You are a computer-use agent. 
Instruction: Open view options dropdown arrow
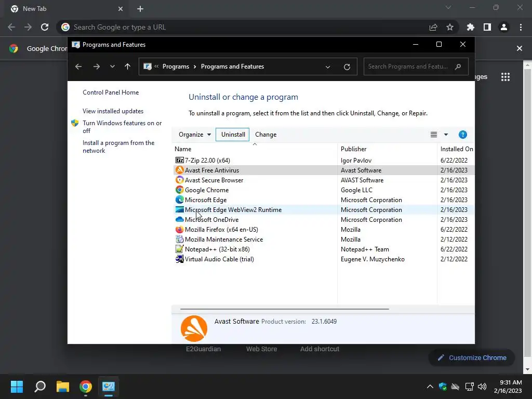446,135
